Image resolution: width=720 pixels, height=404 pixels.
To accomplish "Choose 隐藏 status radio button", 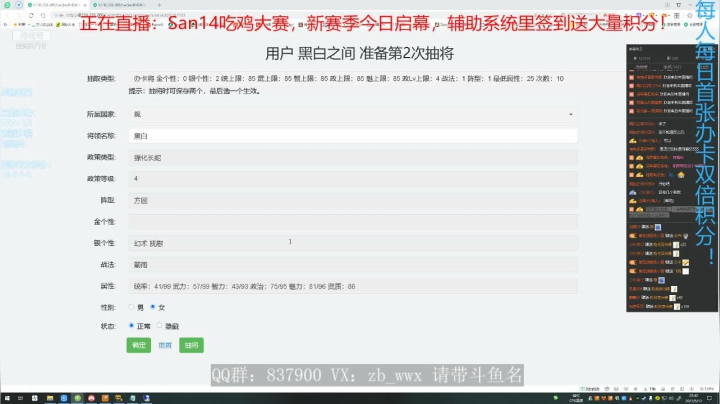I will [x=159, y=325].
